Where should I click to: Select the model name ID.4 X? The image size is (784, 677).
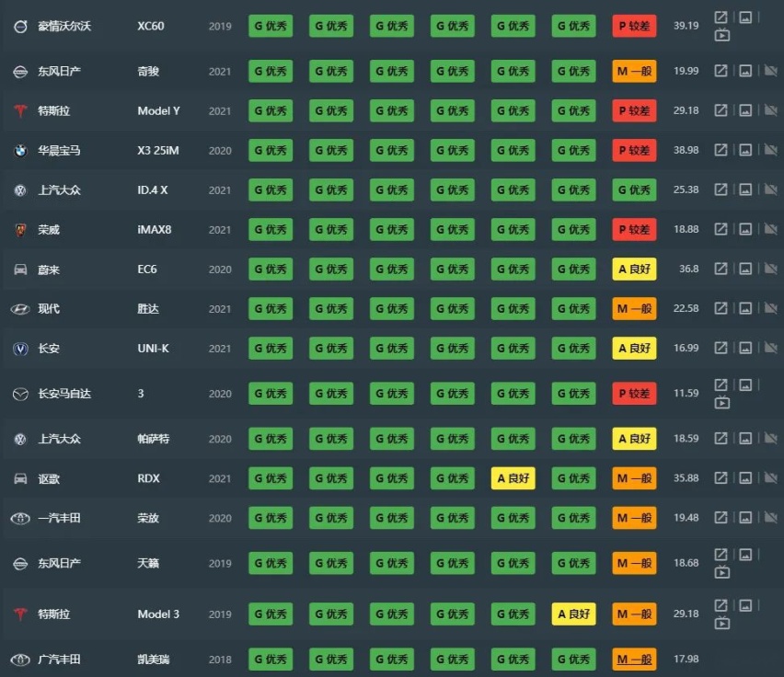153,189
